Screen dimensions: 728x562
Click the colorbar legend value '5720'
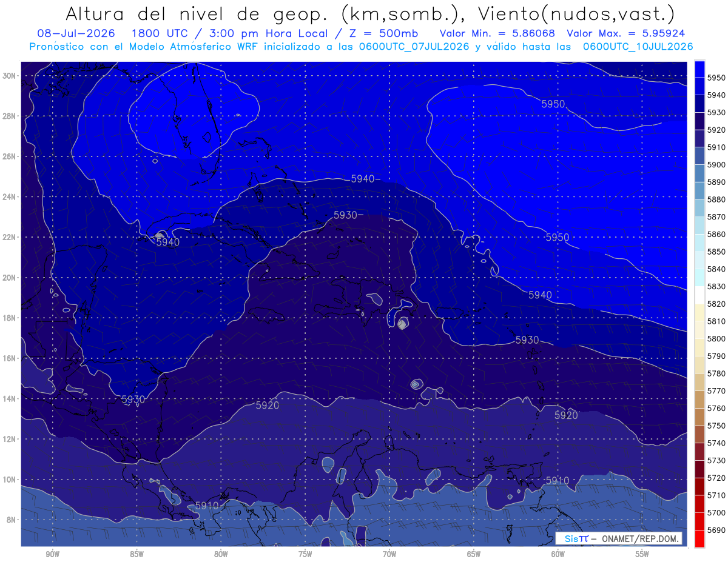716,478
